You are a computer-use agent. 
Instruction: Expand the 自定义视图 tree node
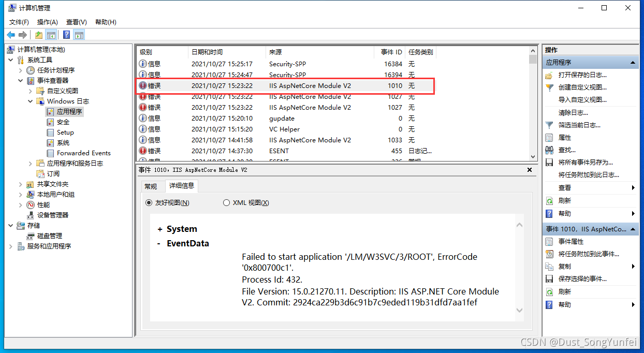pyautogui.click(x=31, y=91)
